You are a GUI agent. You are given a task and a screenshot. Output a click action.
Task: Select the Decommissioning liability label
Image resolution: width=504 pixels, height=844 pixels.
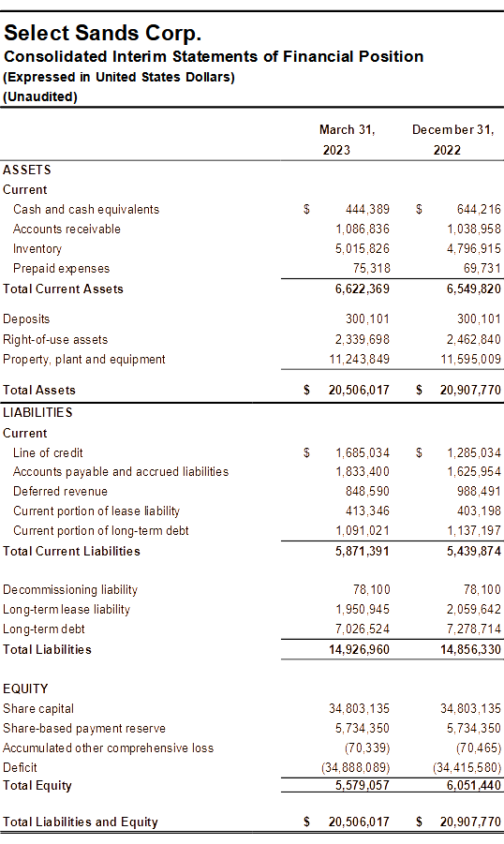[x=70, y=590]
